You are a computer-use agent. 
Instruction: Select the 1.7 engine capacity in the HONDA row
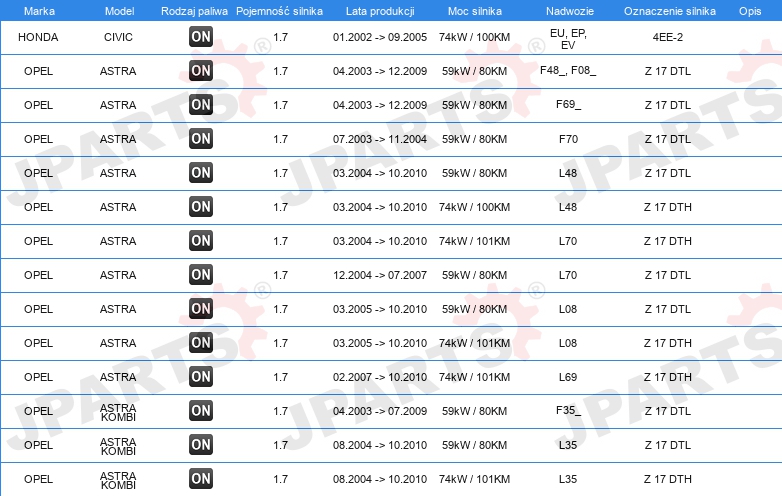click(x=280, y=37)
